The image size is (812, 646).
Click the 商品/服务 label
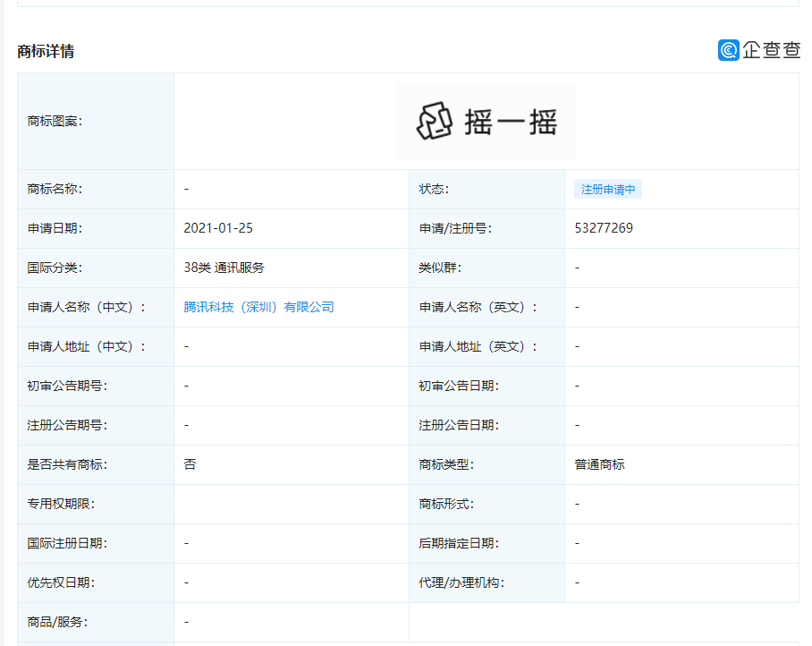pyautogui.click(x=57, y=622)
